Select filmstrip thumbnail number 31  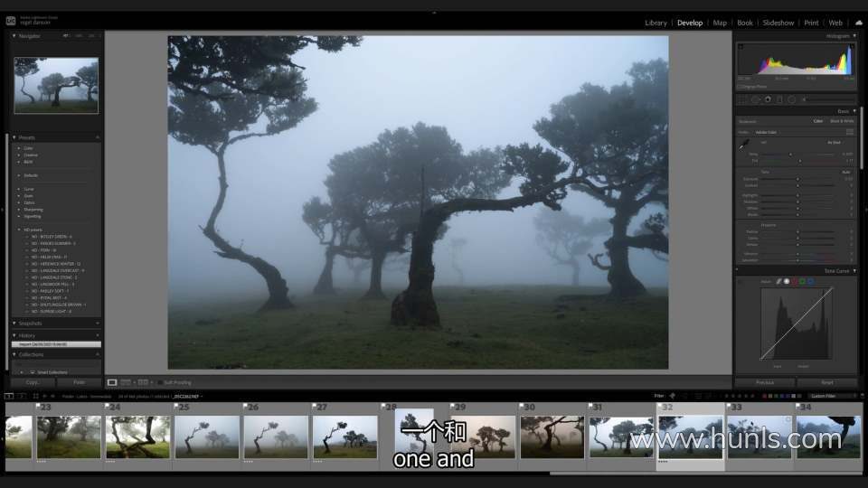click(x=621, y=436)
